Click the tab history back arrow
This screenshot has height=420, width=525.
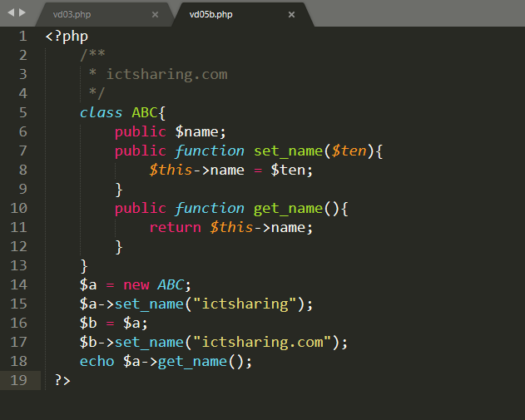(11, 12)
